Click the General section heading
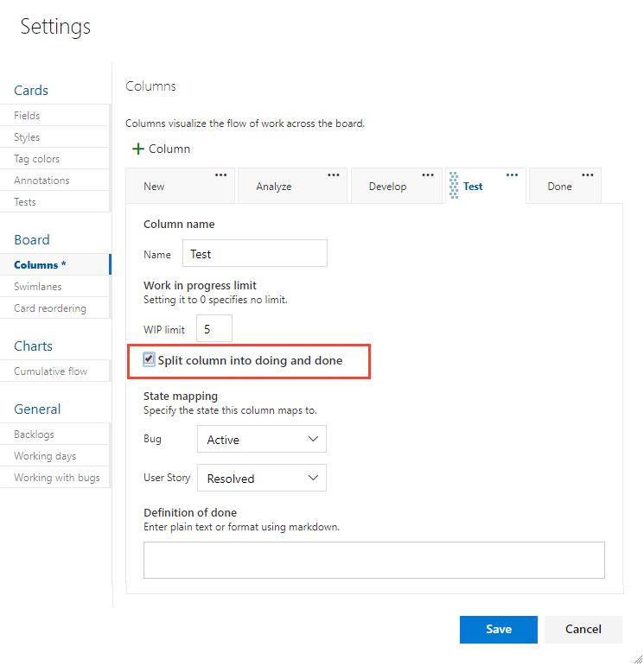The width and height of the screenshot is (644, 666). coord(37,409)
